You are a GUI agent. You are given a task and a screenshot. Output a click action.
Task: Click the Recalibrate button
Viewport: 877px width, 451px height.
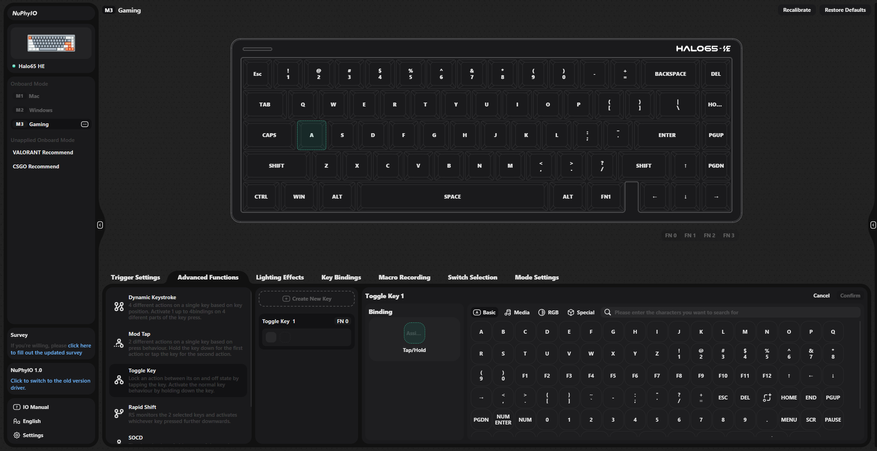[x=796, y=10]
